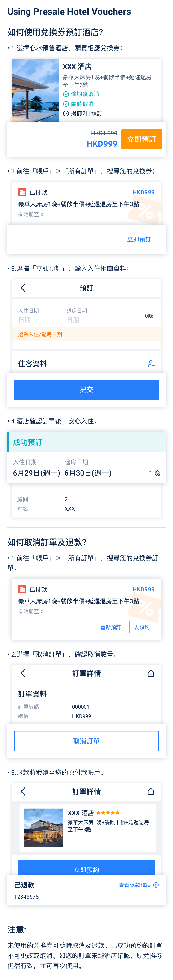Open the 查看退款進度 link
The height and width of the screenshot is (980, 173).
coord(135,885)
